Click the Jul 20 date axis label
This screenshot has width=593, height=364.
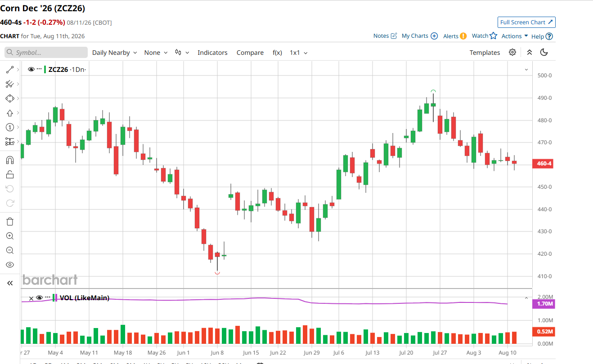[406, 353]
